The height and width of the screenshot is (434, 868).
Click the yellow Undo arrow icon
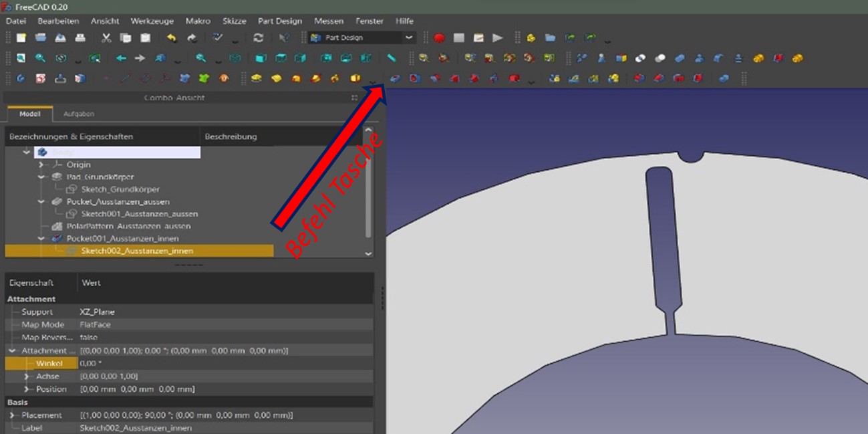[172, 38]
